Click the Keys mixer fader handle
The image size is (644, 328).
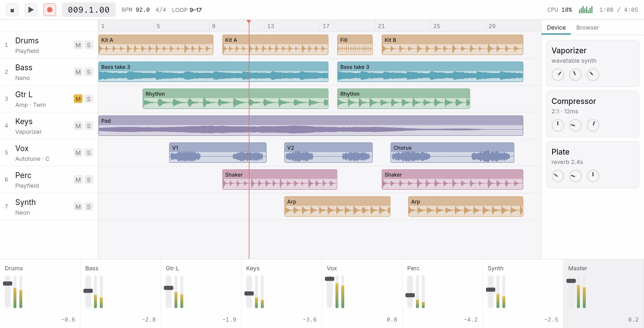pos(249,293)
